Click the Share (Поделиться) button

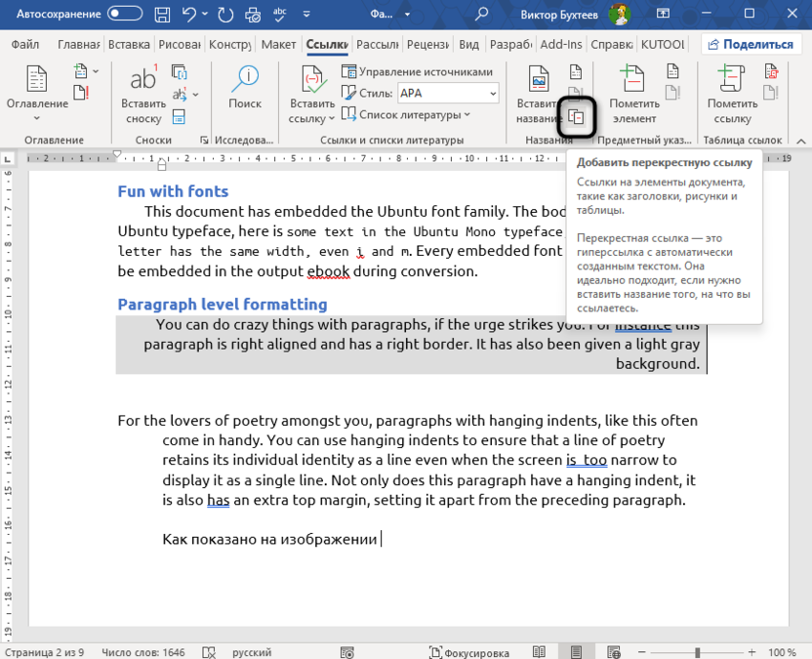coord(751,45)
